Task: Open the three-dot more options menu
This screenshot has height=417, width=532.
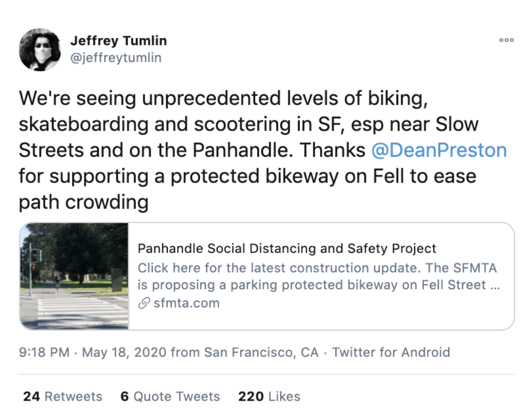Action: tap(506, 40)
